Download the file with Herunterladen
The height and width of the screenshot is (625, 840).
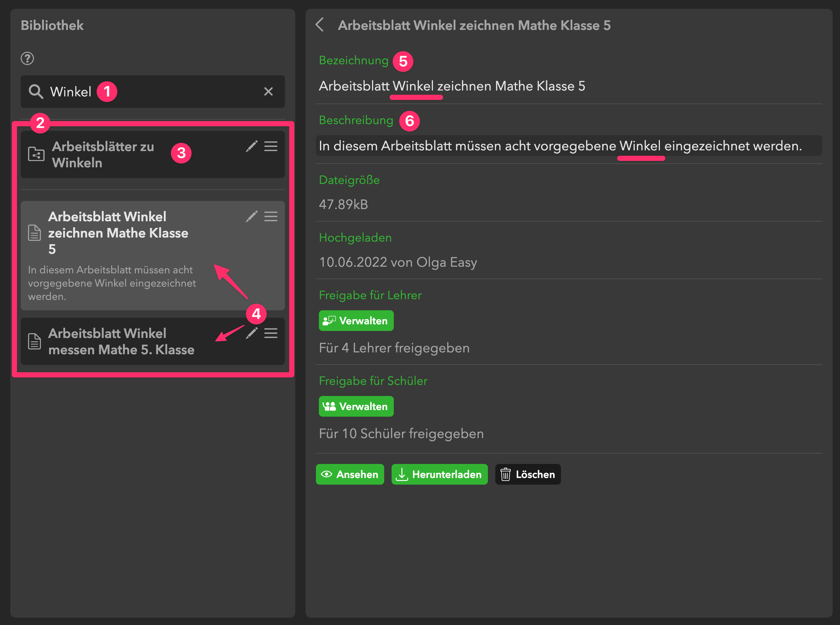click(439, 474)
